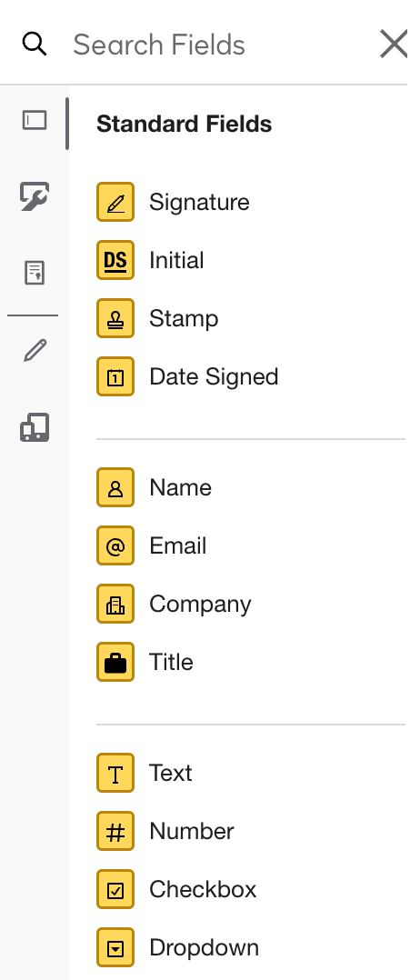Pick the Text field T icon
Viewport: 420px width, 980px height.
[115, 773]
